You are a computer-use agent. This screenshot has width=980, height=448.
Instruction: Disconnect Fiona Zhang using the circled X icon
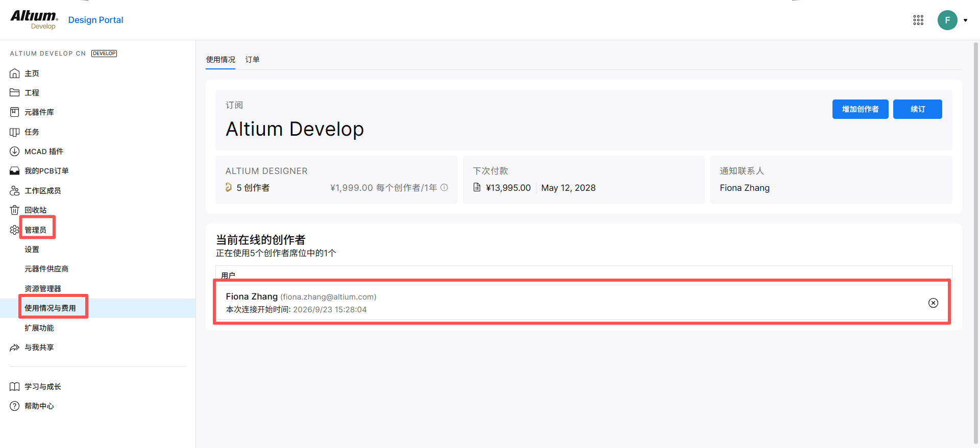933,303
